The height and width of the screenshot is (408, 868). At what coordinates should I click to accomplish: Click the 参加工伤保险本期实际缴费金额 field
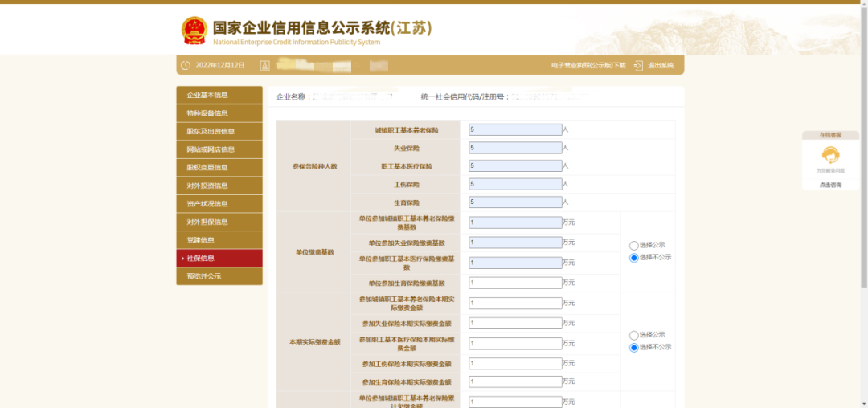pos(515,364)
